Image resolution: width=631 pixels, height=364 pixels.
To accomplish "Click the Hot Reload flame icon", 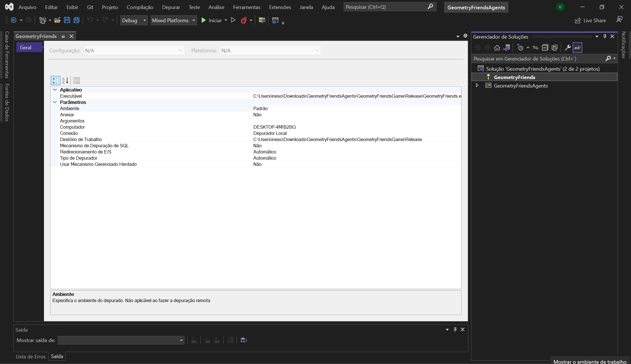I will click(x=244, y=20).
